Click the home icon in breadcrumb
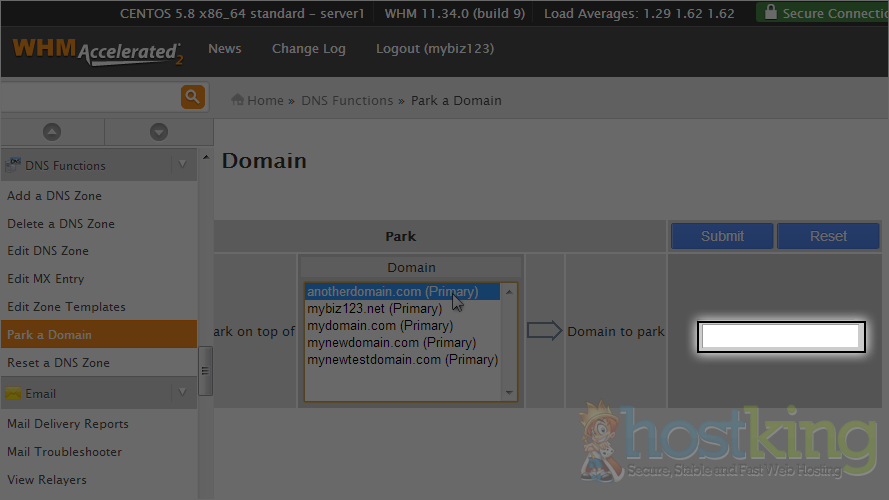889x500 pixels. coord(238,100)
